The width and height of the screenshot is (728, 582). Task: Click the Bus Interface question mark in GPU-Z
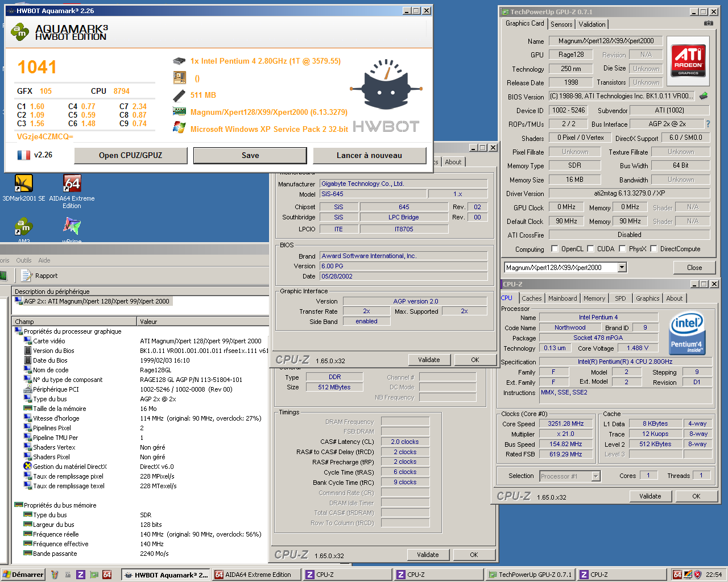coord(708,124)
